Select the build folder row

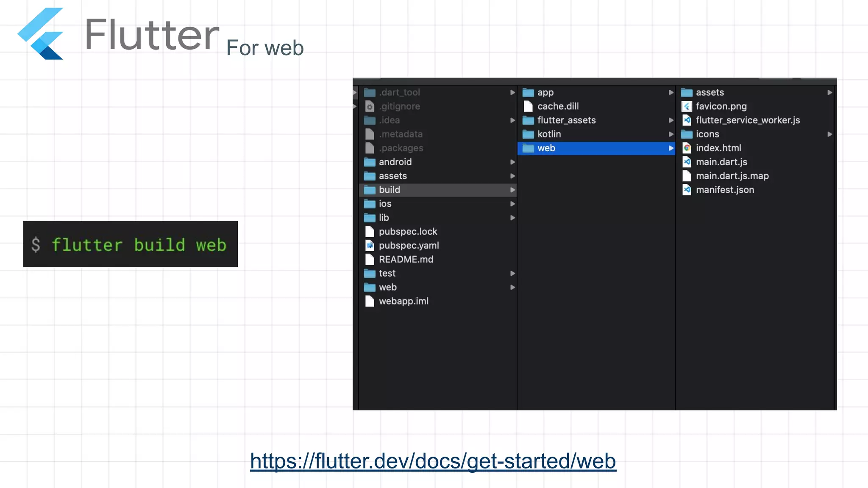(x=389, y=190)
